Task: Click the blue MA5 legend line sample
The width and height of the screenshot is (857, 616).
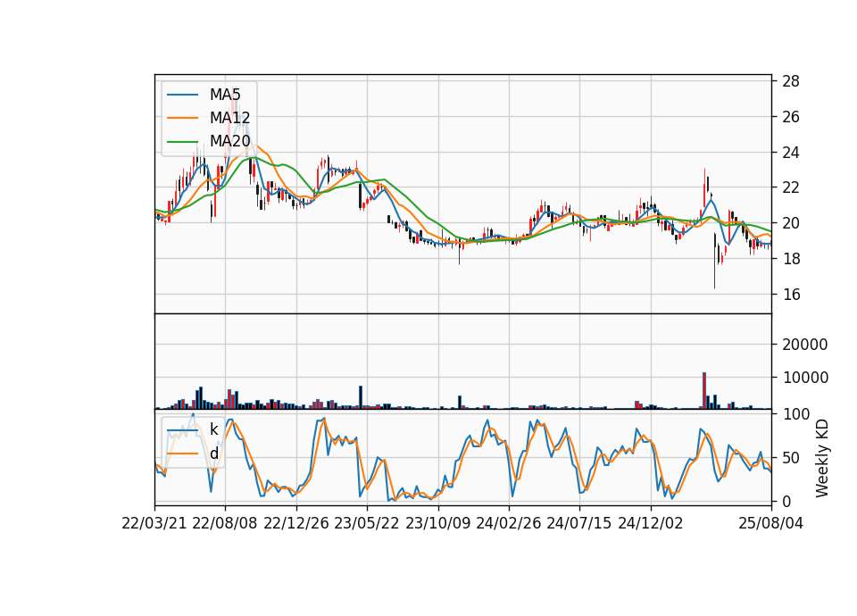Action: 182,95
